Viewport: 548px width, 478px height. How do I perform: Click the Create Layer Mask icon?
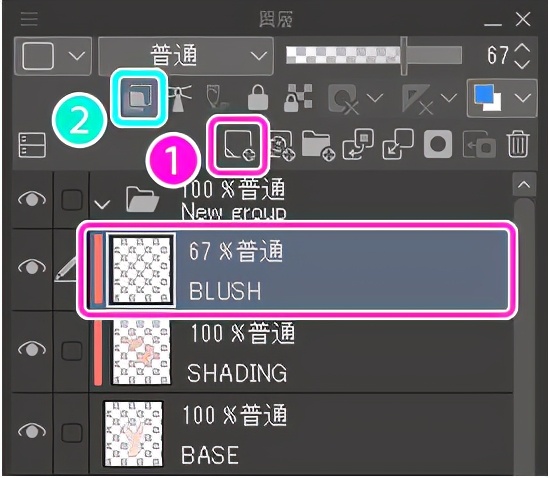coord(438,144)
